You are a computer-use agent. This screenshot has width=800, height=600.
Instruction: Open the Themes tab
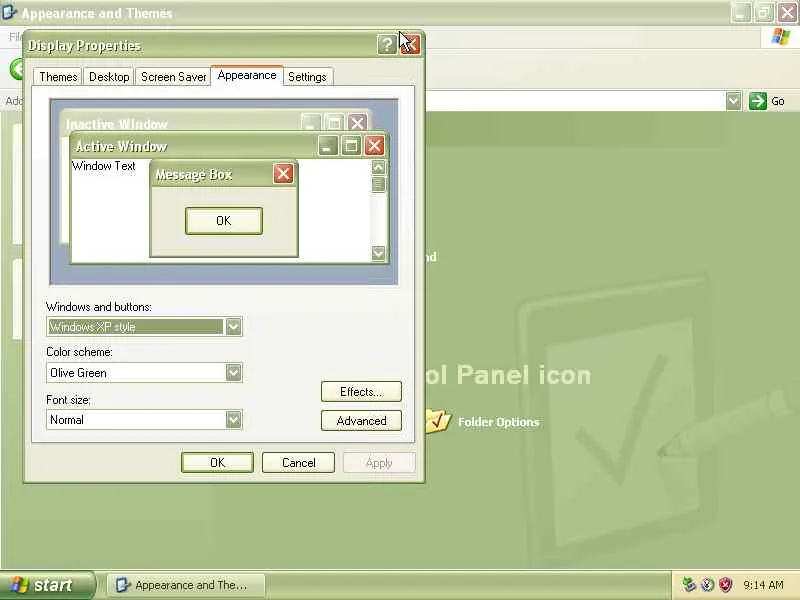[x=58, y=77]
